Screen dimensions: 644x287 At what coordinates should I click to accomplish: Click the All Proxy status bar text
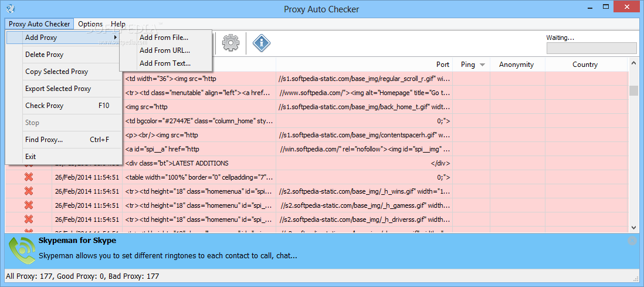pos(82,276)
